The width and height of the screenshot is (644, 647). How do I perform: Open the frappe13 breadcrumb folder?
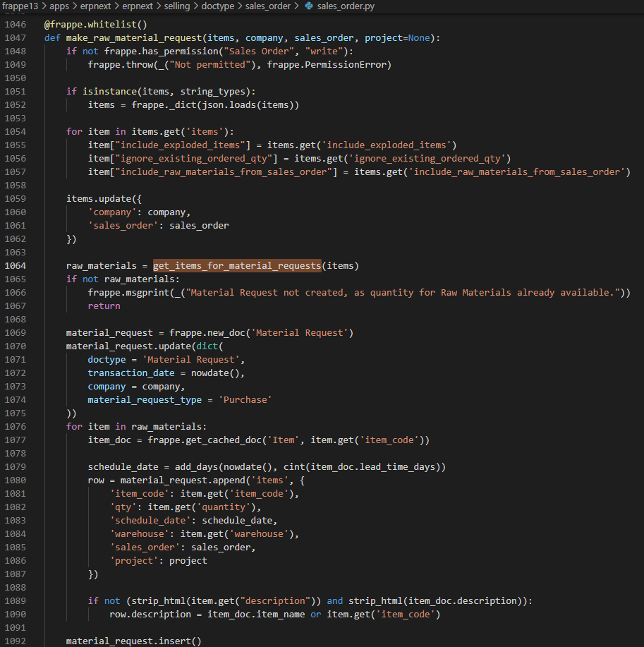click(20, 6)
